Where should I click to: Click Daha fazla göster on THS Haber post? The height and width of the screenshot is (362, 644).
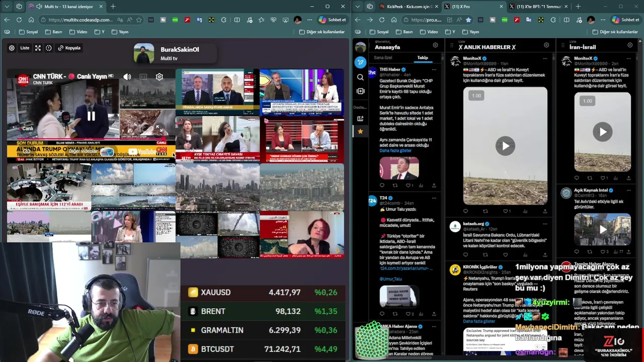point(395,150)
